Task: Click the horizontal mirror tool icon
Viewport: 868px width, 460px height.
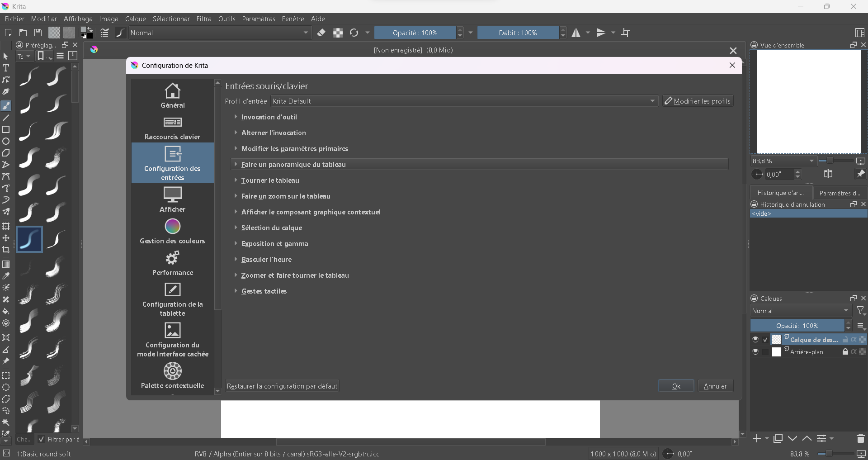Action: 576,33
